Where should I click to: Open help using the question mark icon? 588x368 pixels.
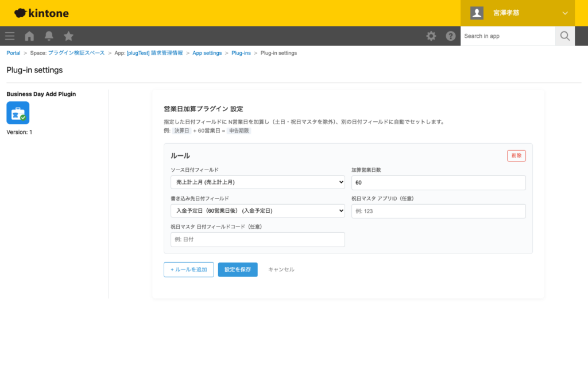pyautogui.click(x=451, y=36)
